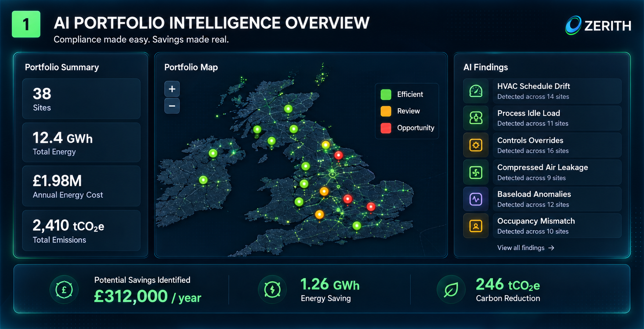Click the Baseload Anomalies waveform icon
Image resolution: width=644 pixels, height=329 pixels.
point(476,199)
